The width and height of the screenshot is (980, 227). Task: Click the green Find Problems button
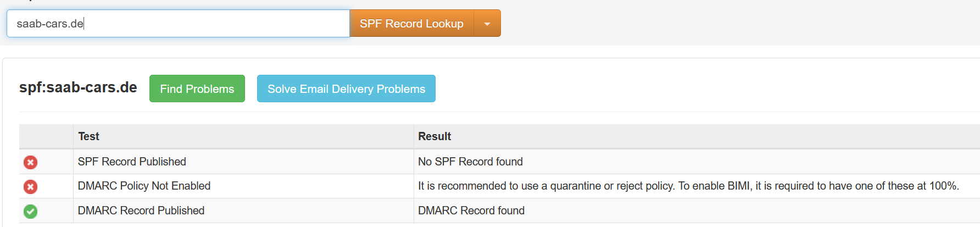197,89
